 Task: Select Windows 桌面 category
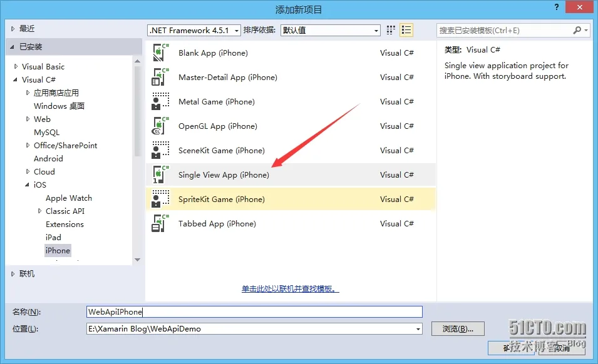pyautogui.click(x=59, y=106)
